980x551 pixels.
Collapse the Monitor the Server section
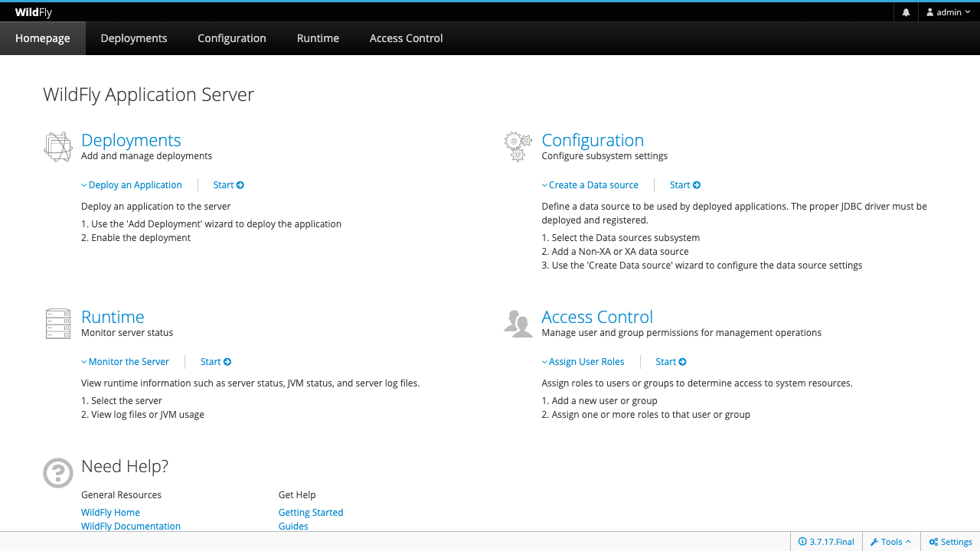pos(125,362)
